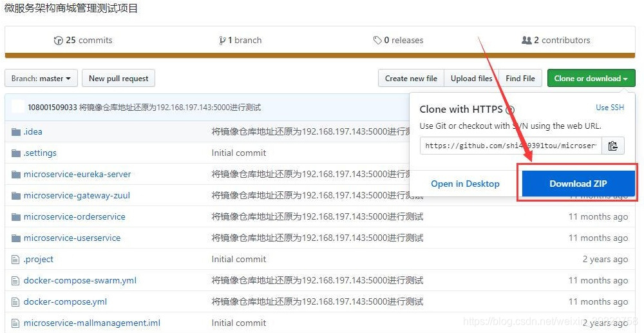Show the 2 contributors list
The height and width of the screenshot is (333, 644).
(556, 40)
